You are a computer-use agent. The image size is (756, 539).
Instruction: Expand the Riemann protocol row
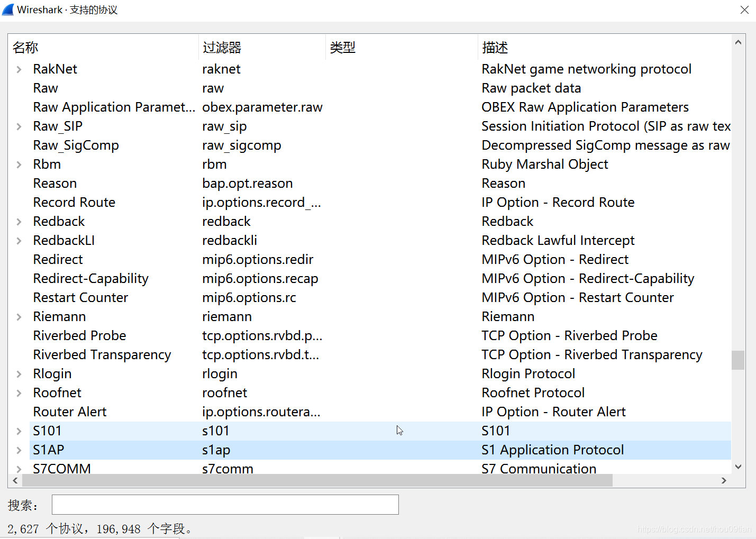[19, 317]
